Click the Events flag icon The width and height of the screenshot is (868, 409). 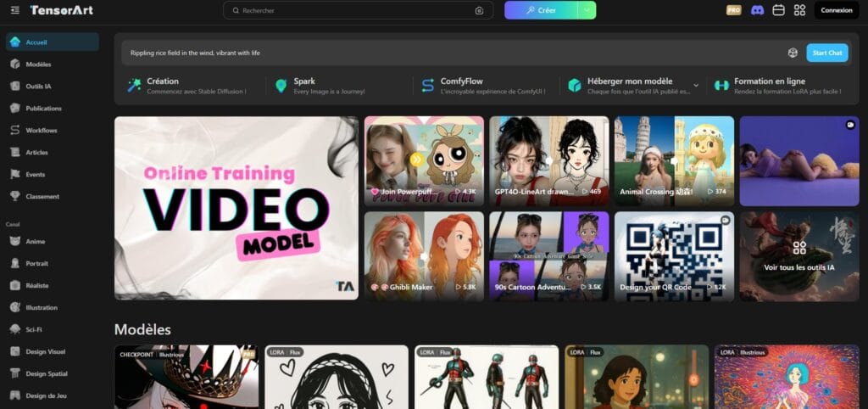click(15, 174)
